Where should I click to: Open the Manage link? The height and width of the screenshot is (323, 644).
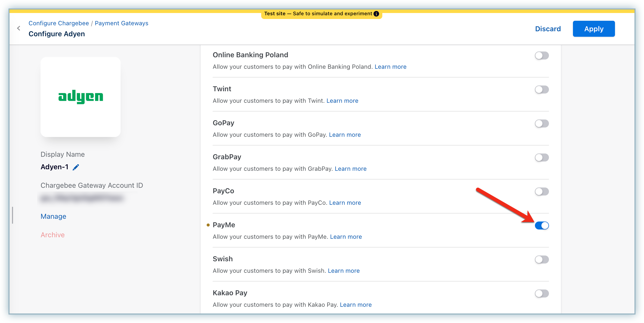pos(53,216)
